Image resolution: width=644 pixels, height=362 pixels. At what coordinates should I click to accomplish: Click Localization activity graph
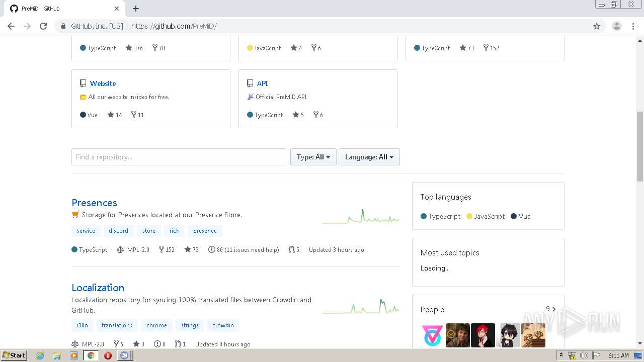361,306
